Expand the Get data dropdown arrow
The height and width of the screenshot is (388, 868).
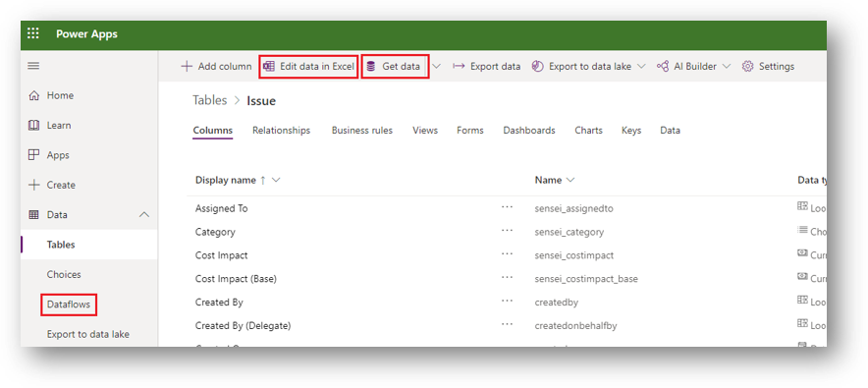436,67
